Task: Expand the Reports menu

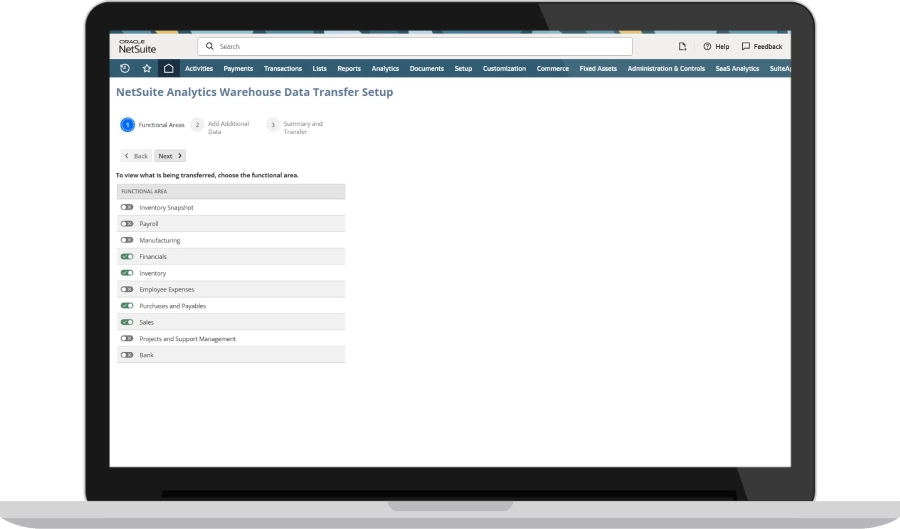Action: (x=349, y=69)
